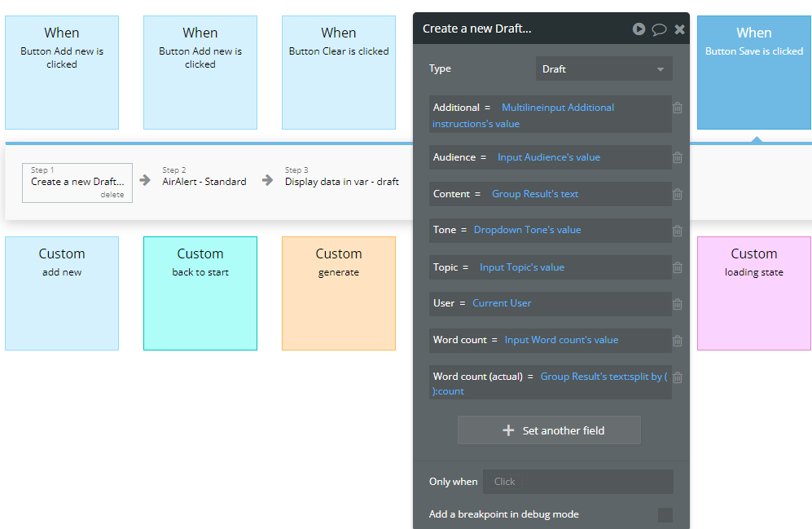The height and width of the screenshot is (529, 812).
Task: Select the Custom generate event block
Action: tap(338, 293)
